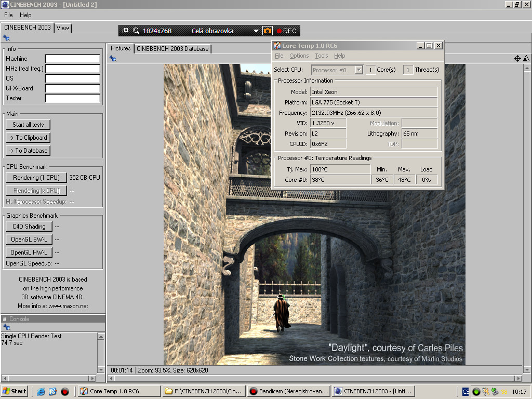Run Rendering (1 CPU) benchmark
The width and height of the screenshot is (532, 399).
tap(36, 178)
